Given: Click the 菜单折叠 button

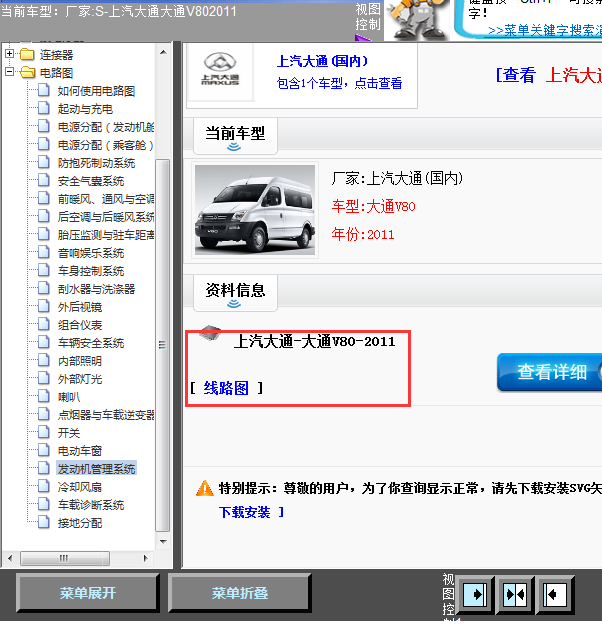Looking at the screenshot, I should [240, 593].
